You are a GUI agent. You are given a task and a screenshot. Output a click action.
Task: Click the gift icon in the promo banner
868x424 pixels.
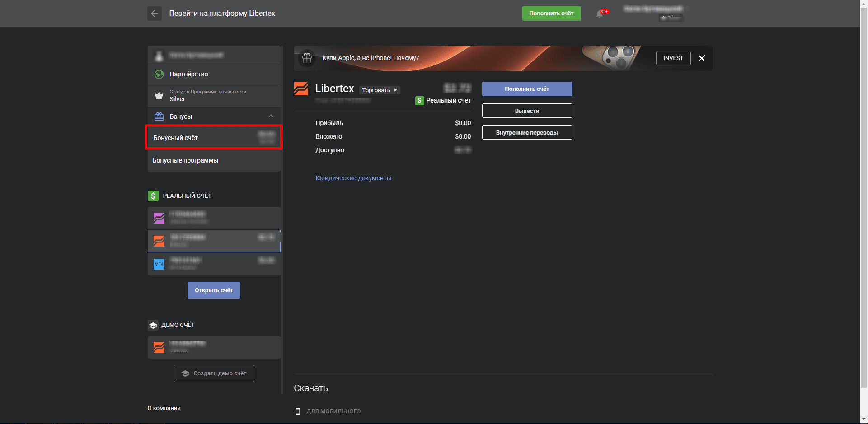point(307,58)
